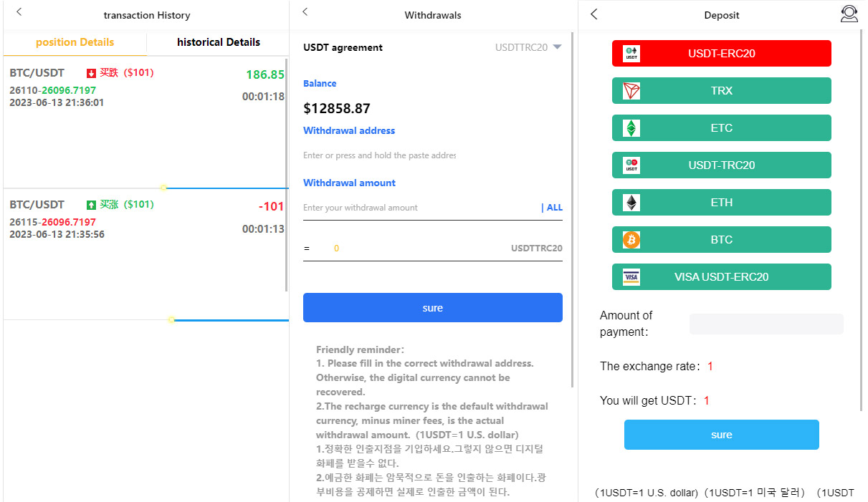Viewport: 868px width, 502px height.
Task: Click the Bitcoin logo icon
Action: 631,240
